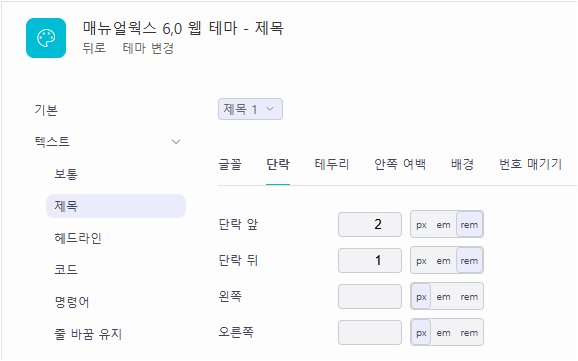This screenshot has height=361, width=578.
Task: Open the 안쪽 여백 tab
Action: click(400, 164)
